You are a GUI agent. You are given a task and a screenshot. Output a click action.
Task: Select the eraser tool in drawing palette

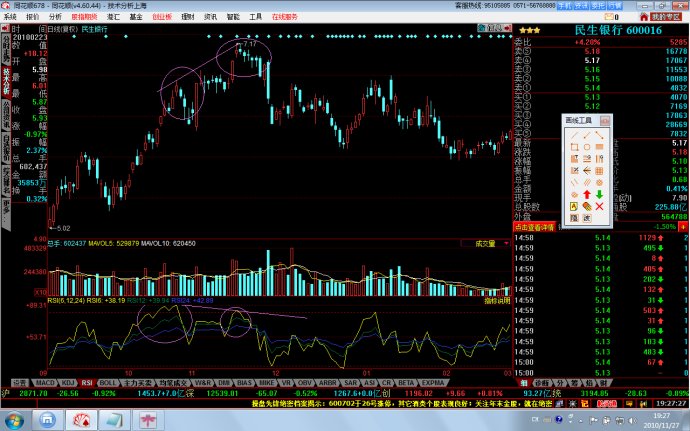point(587,206)
